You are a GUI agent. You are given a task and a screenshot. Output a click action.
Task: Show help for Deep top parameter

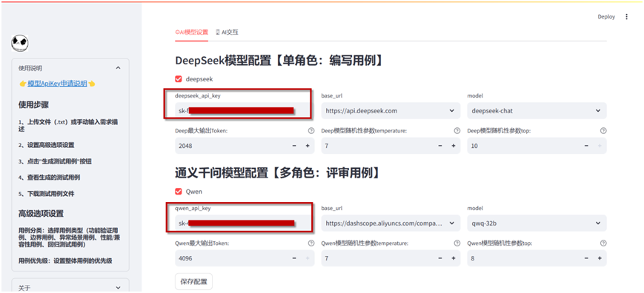(603, 131)
